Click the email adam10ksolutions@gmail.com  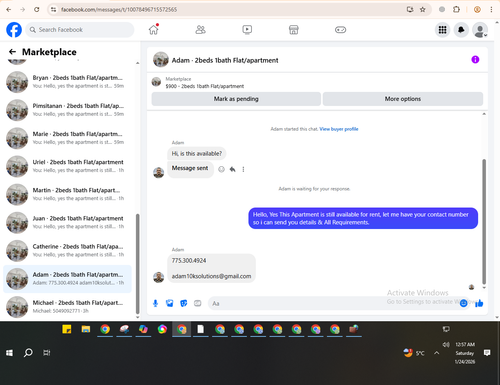pyautogui.click(x=211, y=276)
